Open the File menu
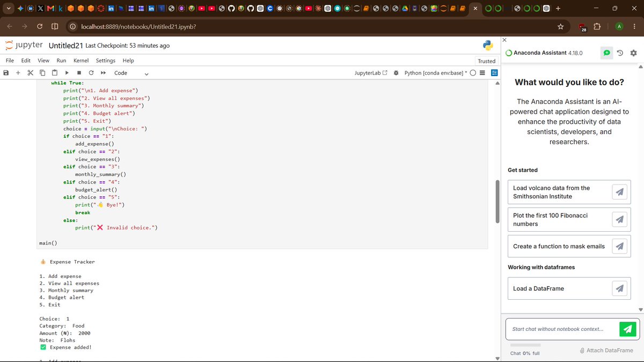Screen dimensions: 644x362 coord(10,61)
